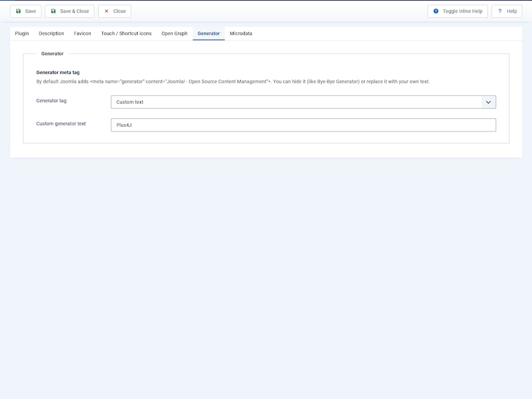532x399 pixels.
Task: Click the Close button in toolbar
Action: (x=115, y=11)
